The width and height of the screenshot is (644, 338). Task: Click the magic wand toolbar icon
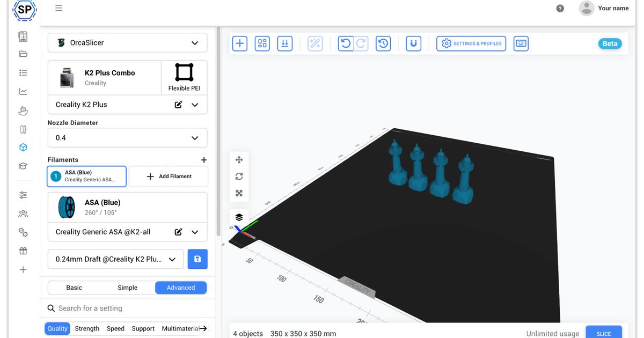(315, 43)
